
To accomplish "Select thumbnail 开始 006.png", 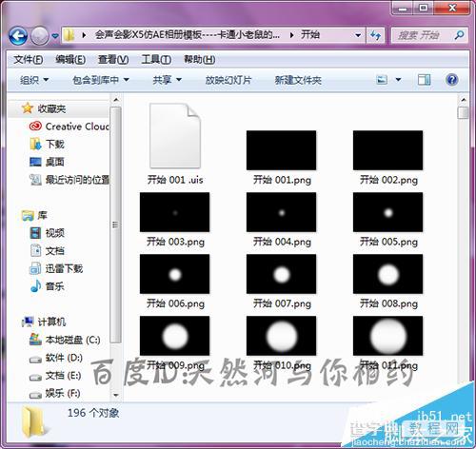I will coord(175,274).
